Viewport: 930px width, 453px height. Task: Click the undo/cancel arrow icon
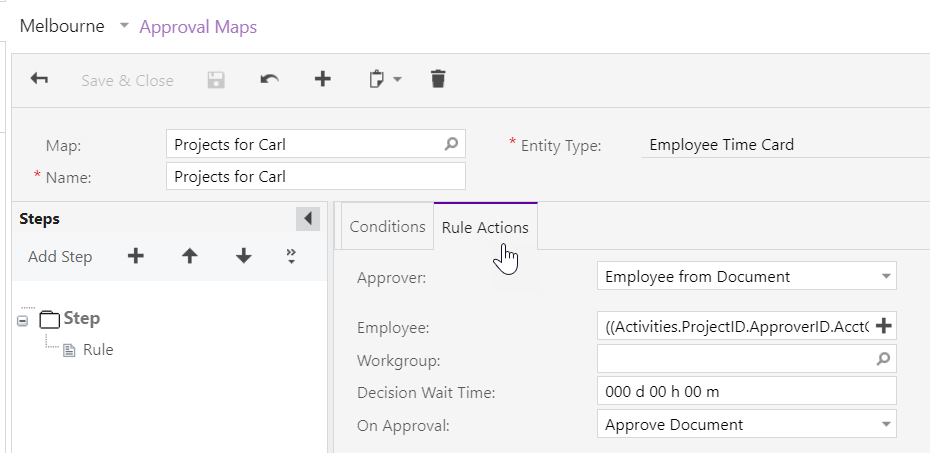(x=269, y=80)
